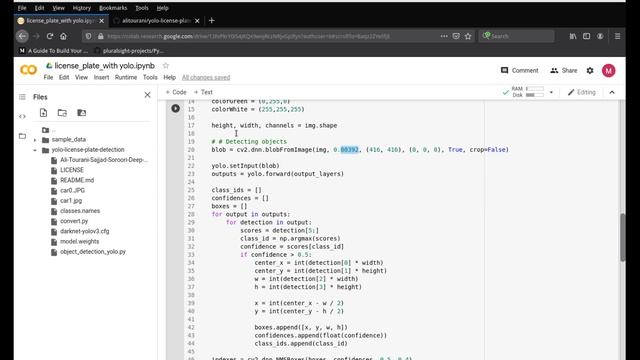Viewport: 640px width, 360px height.
Task: Bookmark this page with the star
Action: (468, 36)
